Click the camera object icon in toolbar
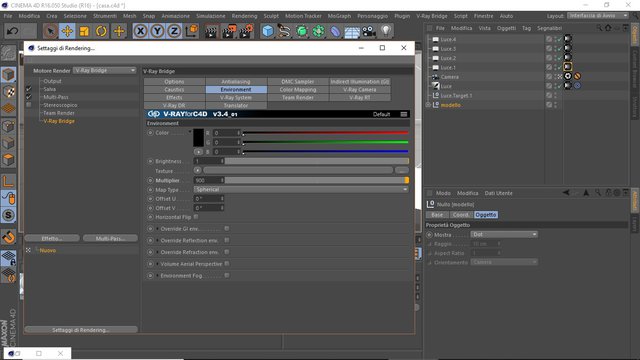640x360 pixels. (x=369, y=31)
